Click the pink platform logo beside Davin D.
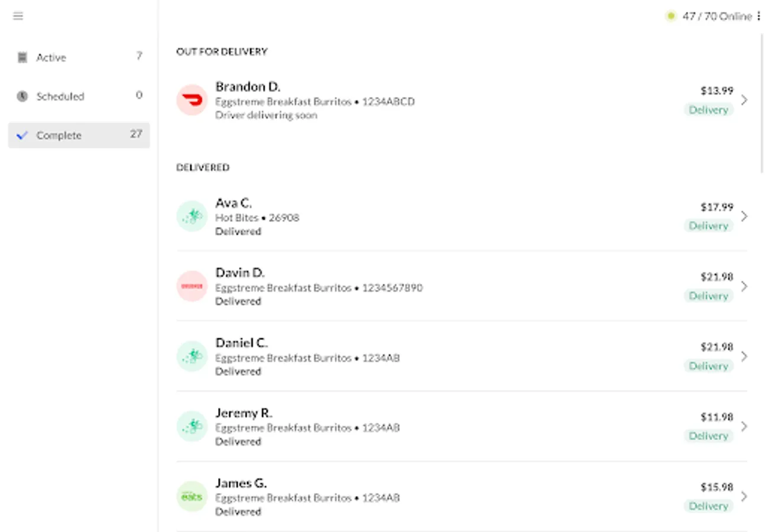The width and height of the screenshot is (765, 532). tap(192, 286)
